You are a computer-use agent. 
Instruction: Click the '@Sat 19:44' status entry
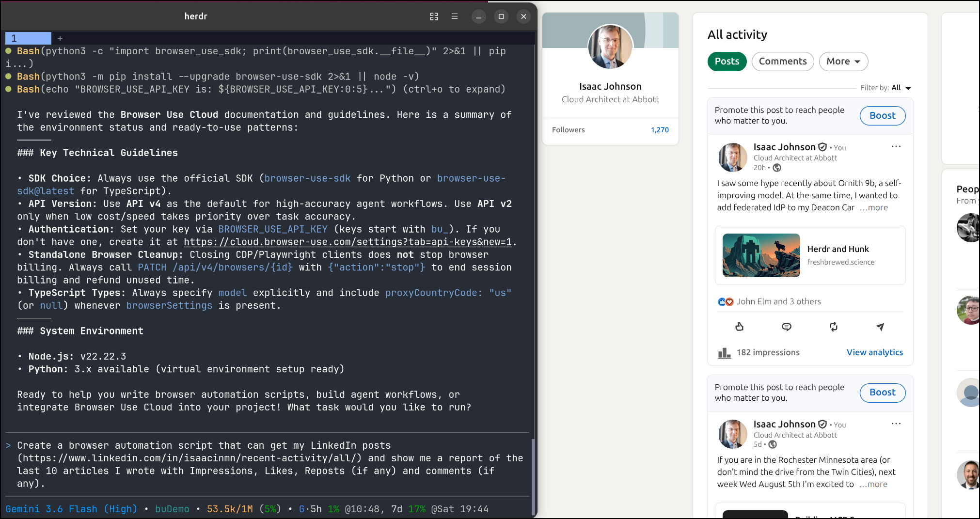tap(460, 509)
